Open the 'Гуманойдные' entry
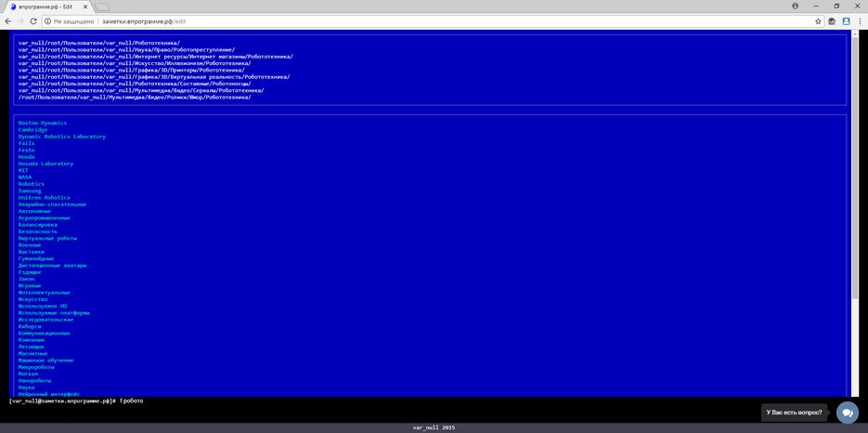 (x=36, y=259)
